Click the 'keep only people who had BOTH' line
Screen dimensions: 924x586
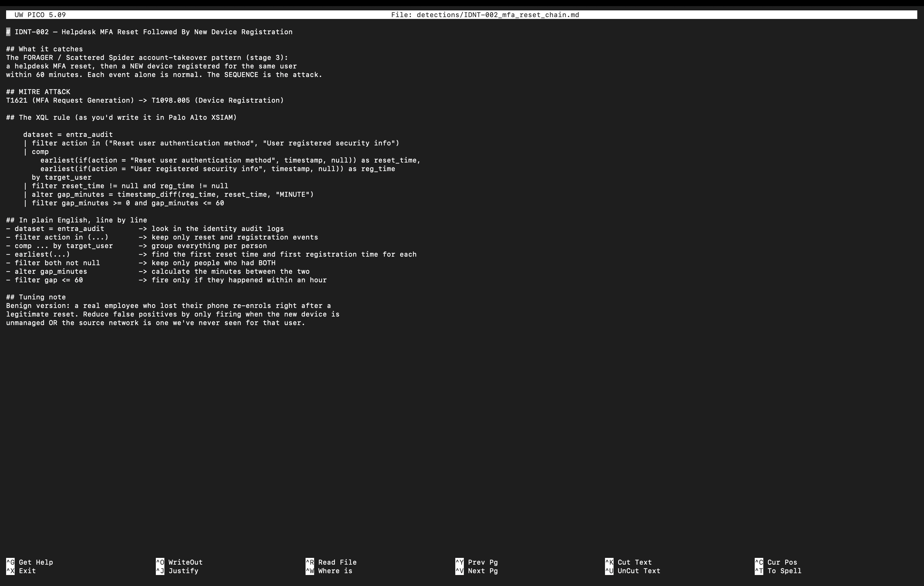[x=141, y=263]
